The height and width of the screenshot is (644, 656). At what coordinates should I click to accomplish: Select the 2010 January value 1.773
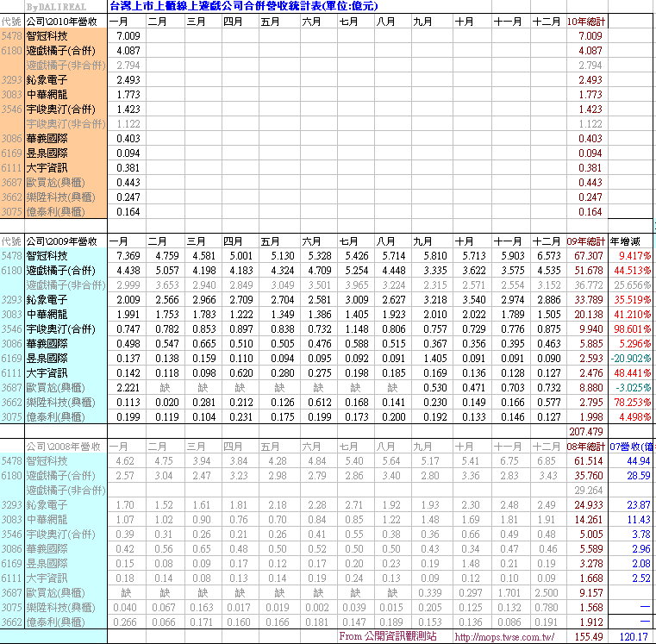128,95
